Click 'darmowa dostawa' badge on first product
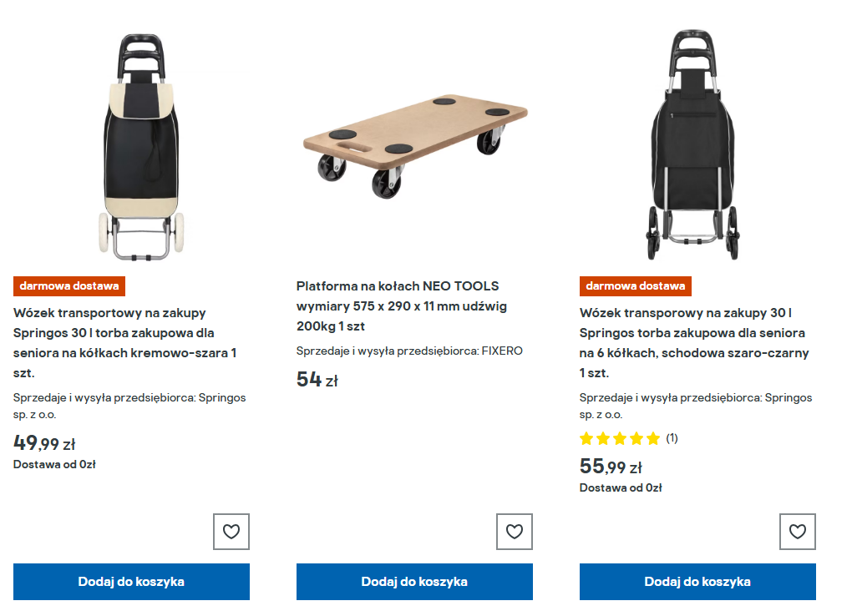Image resolution: width=852 pixels, height=616 pixels. point(69,286)
